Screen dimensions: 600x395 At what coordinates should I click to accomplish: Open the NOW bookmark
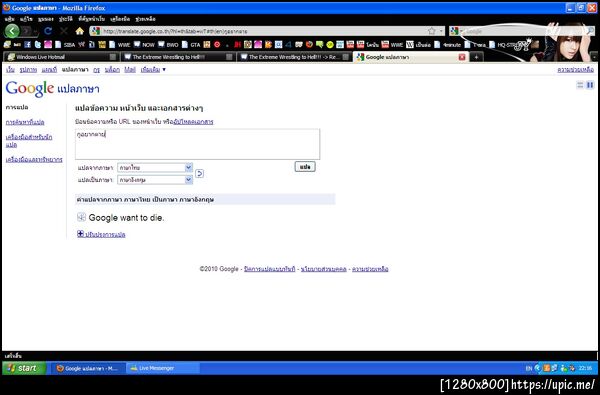point(144,45)
